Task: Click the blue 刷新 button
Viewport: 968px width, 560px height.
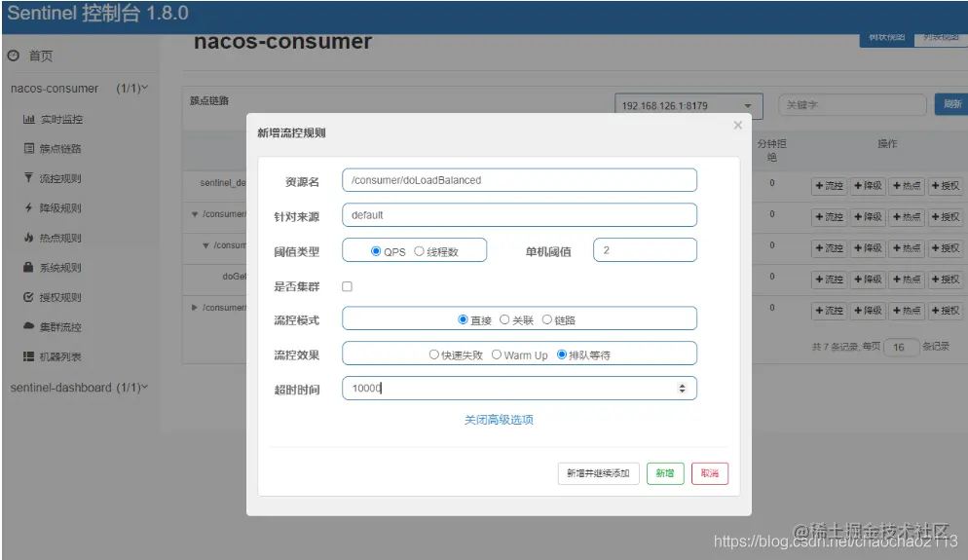Action: 950,104
